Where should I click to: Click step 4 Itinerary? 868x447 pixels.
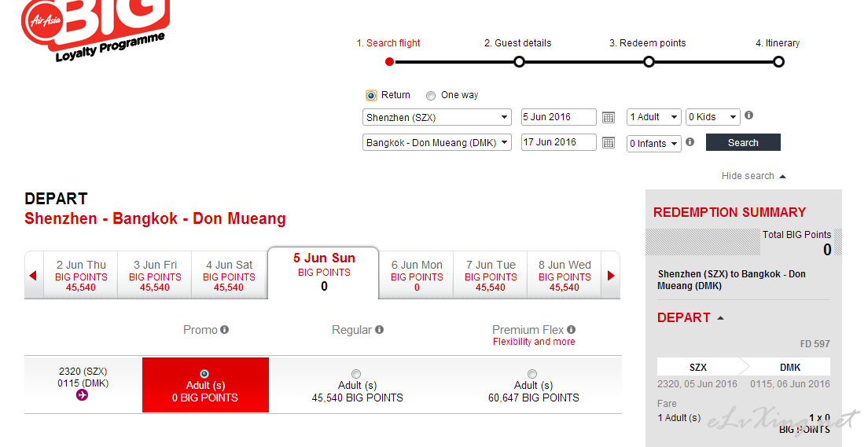coord(778,43)
